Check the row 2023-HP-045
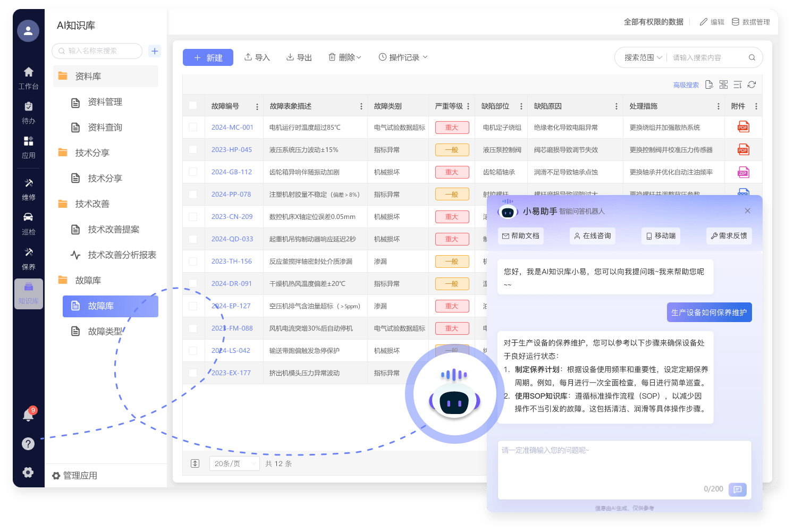This screenshot has width=794, height=532. [x=193, y=149]
